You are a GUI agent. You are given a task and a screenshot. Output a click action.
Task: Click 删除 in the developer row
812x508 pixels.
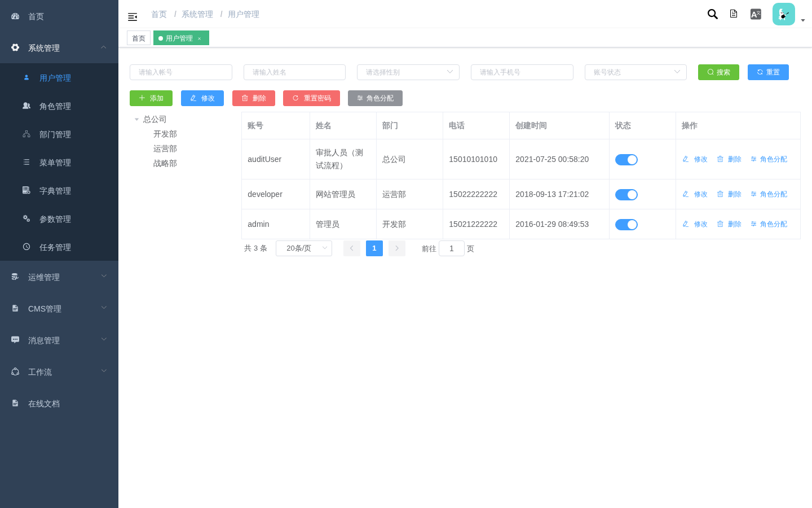pyautogui.click(x=729, y=194)
